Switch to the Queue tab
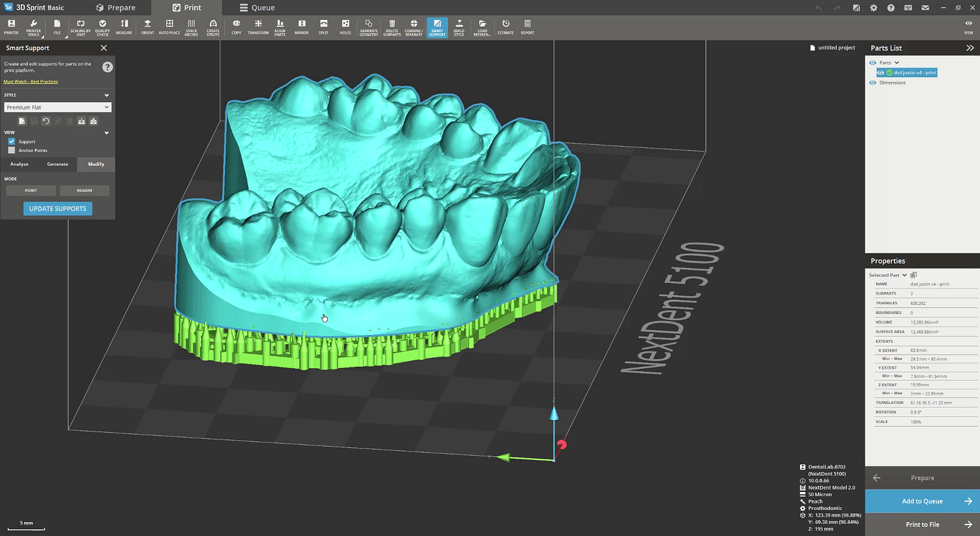 pyautogui.click(x=256, y=7)
